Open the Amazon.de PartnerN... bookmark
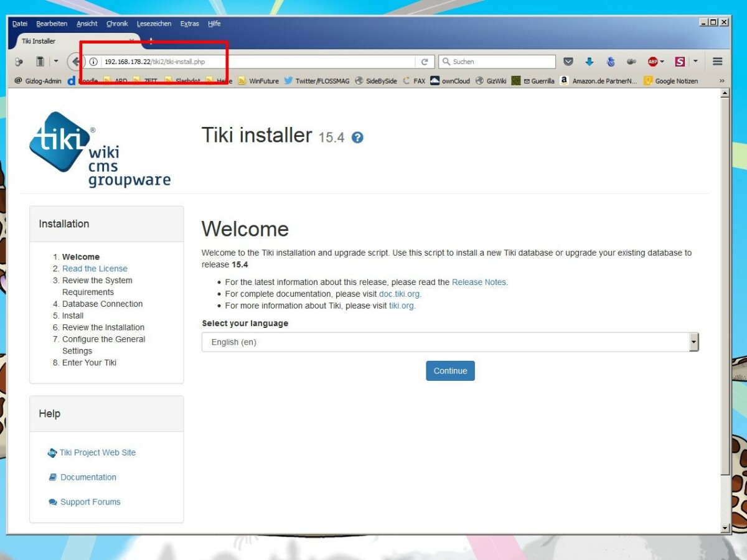The image size is (747, 560). click(598, 81)
